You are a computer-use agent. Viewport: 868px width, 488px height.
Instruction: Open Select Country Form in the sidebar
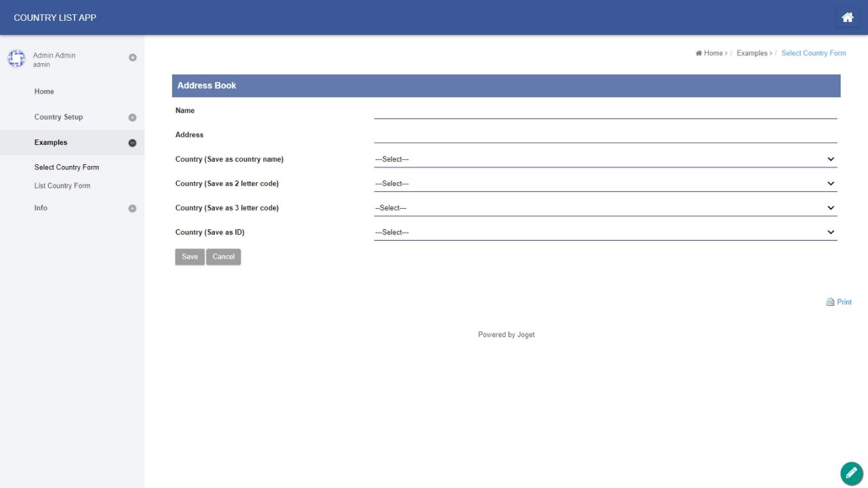tap(66, 167)
